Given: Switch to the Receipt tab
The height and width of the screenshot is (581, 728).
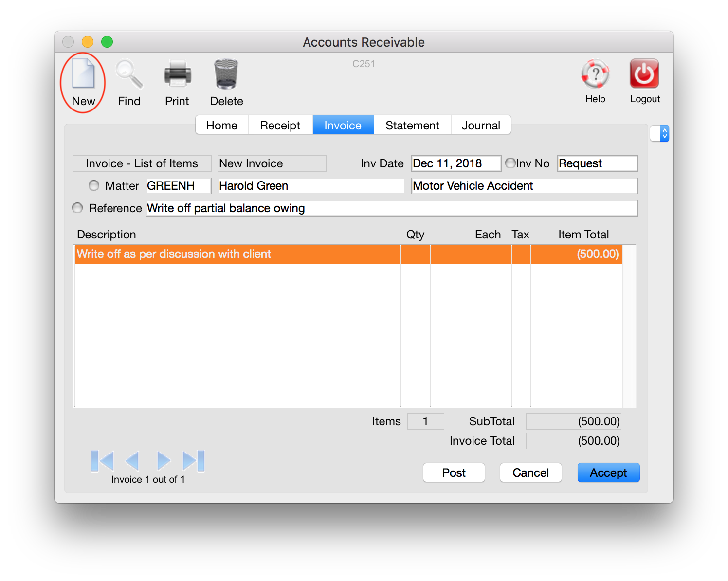Looking at the screenshot, I should [x=280, y=125].
